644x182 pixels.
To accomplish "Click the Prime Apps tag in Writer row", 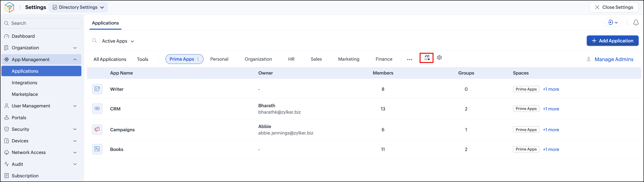I will pos(526,89).
